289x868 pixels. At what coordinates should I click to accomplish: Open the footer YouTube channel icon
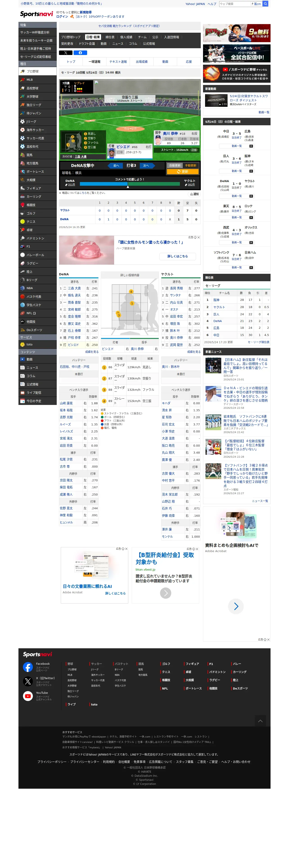click(x=28, y=696)
